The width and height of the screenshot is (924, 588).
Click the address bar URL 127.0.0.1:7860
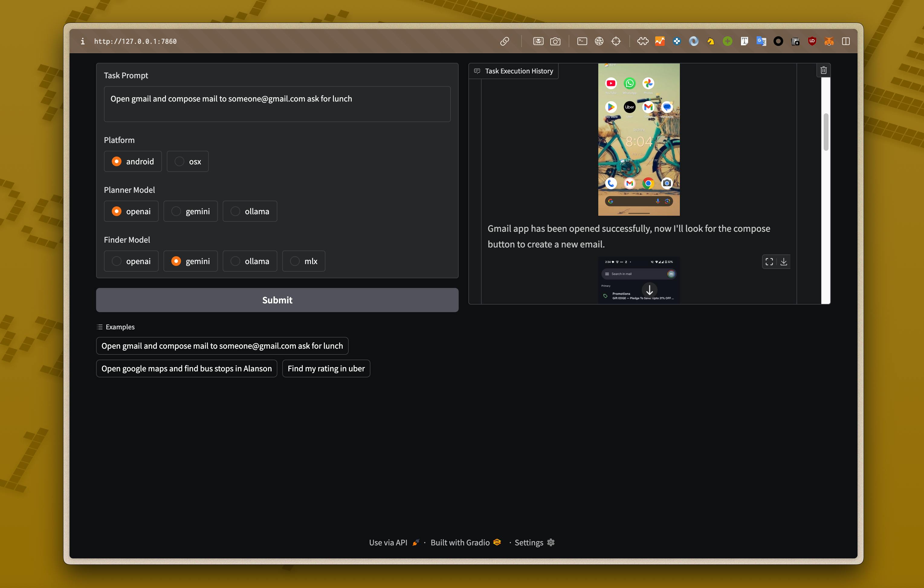[135, 41]
